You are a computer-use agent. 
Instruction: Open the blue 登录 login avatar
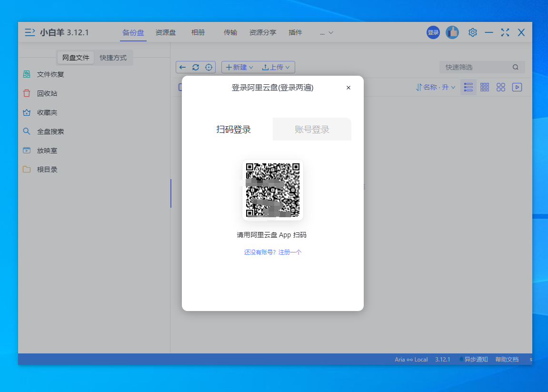pyautogui.click(x=433, y=32)
